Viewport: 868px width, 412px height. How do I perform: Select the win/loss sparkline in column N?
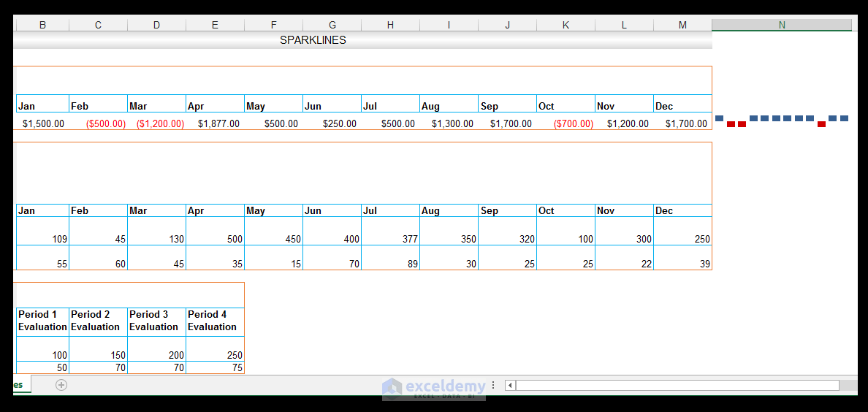(x=783, y=121)
